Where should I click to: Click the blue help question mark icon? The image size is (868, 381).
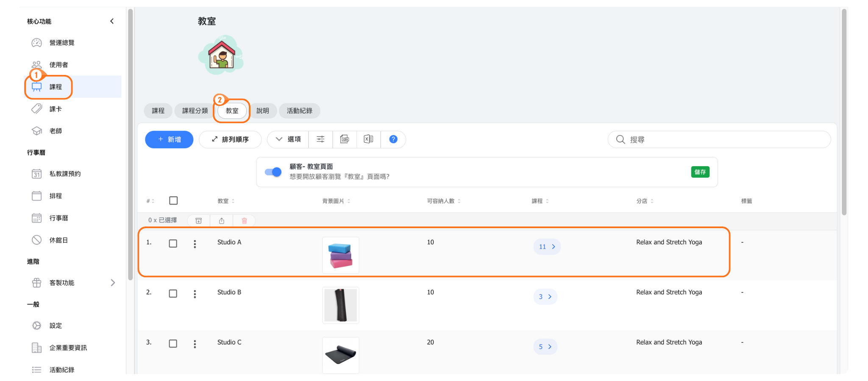point(393,139)
